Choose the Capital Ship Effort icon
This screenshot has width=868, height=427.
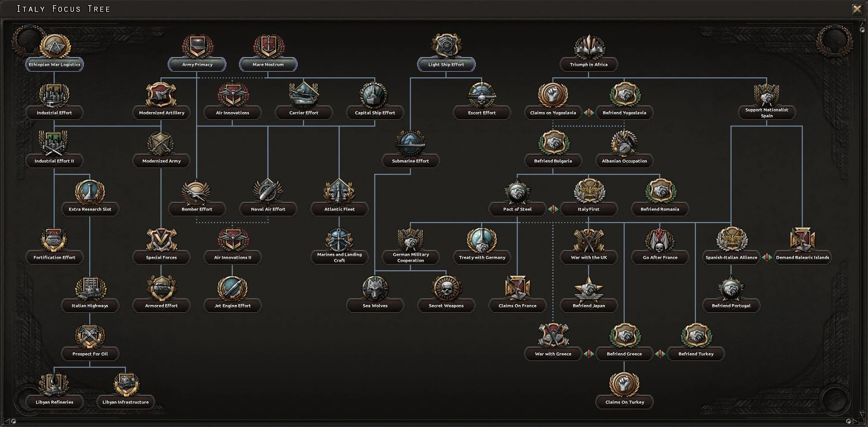375,95
